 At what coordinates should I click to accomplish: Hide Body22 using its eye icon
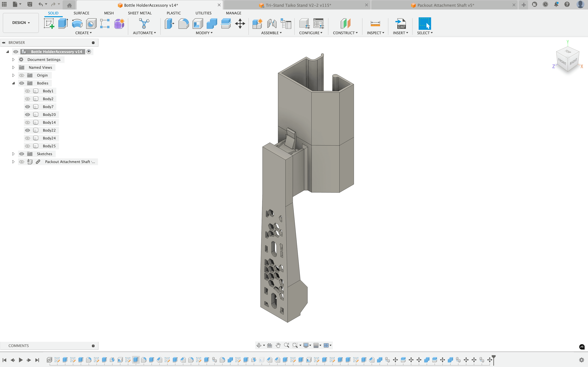pos(28,130)
